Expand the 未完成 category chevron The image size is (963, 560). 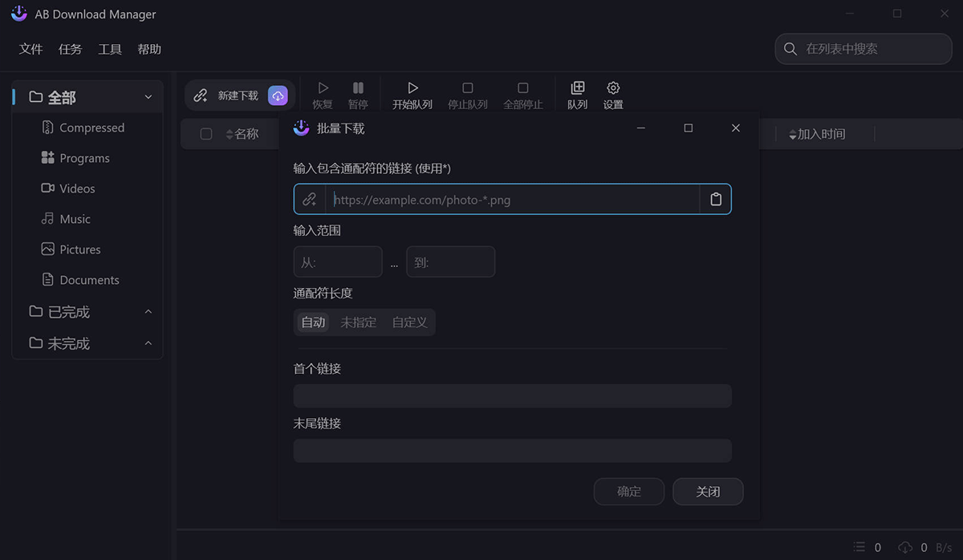coord(148,343)
